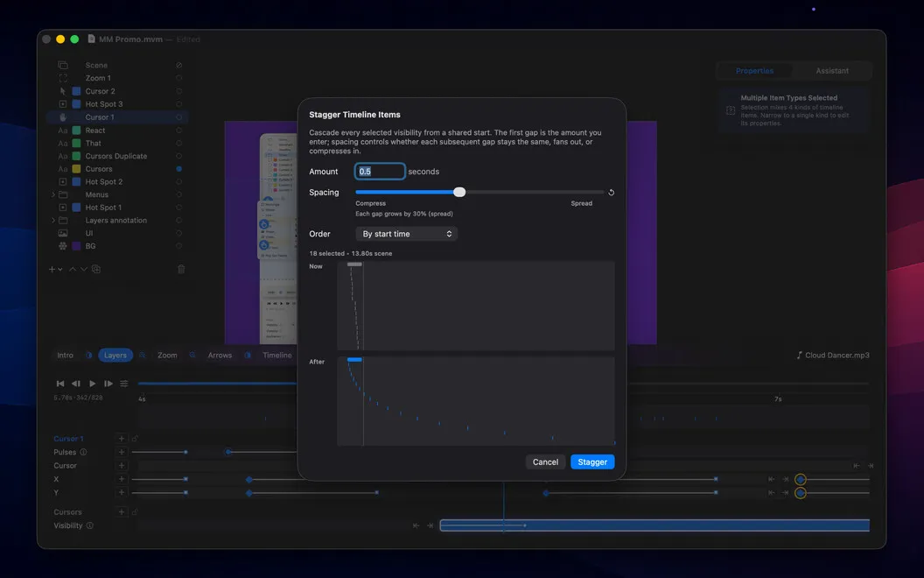This screenshot has height=578, width=924.
Task: Move layer down with the down chevron
Action: point(84,269)
